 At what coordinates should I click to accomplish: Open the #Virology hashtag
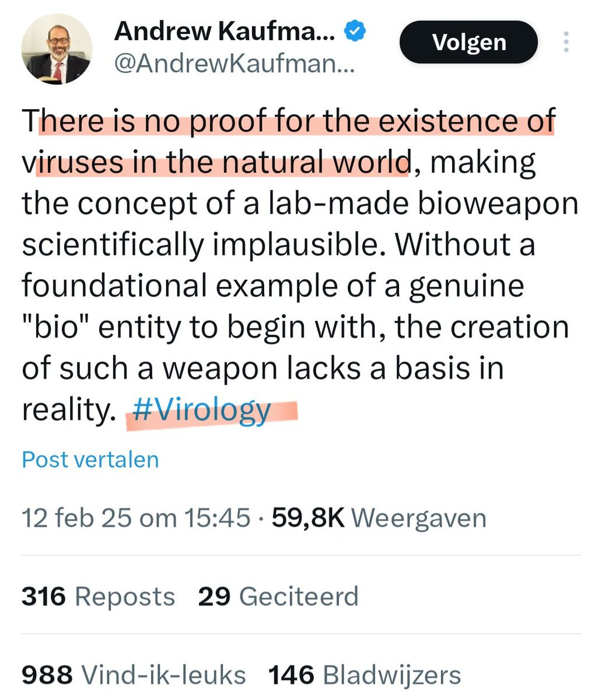point(202,410)
